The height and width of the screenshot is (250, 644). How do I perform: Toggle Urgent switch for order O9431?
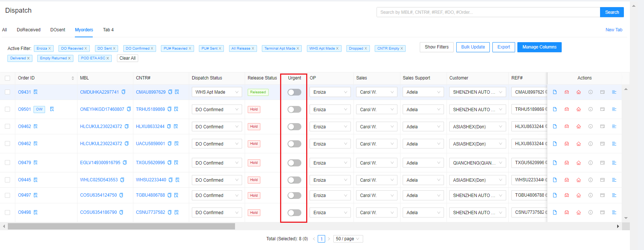click(294, 92)
